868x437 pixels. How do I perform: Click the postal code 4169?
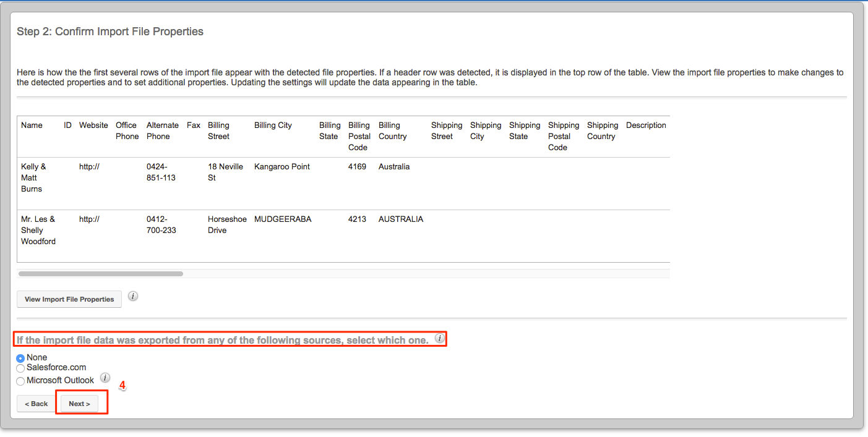(x=357, y=166)
